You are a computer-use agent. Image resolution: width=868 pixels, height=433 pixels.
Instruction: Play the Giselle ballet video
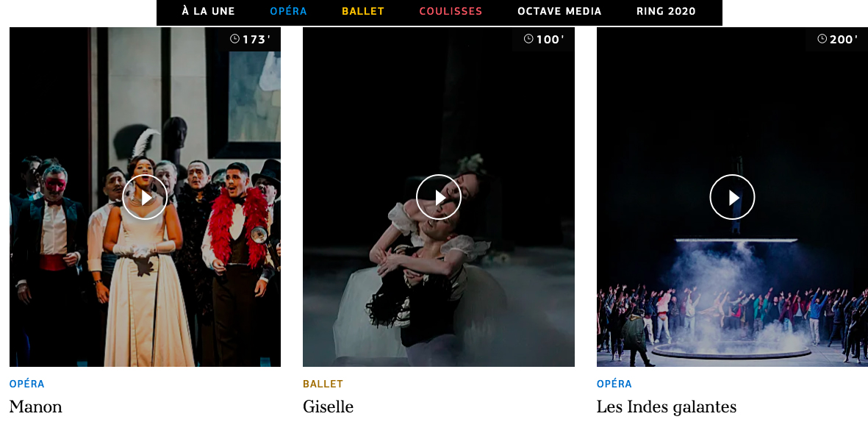click(439, 197)
